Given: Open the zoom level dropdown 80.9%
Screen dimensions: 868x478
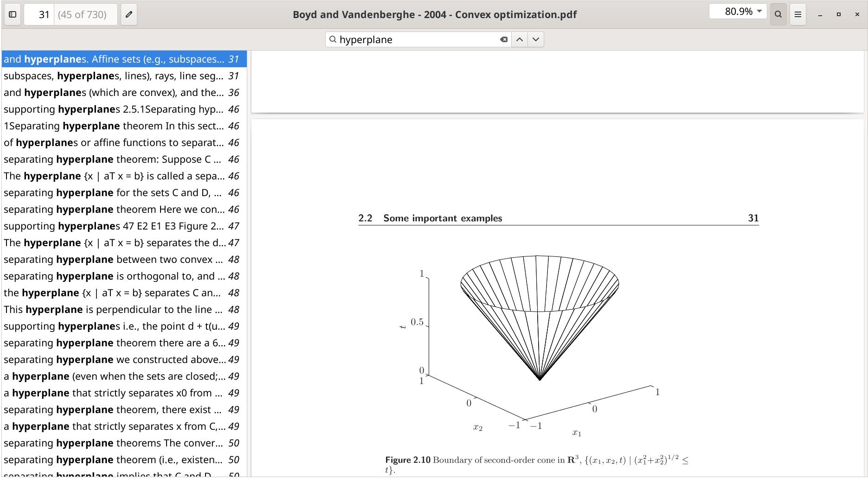Looking at the screenshot, I should point(738,12).
